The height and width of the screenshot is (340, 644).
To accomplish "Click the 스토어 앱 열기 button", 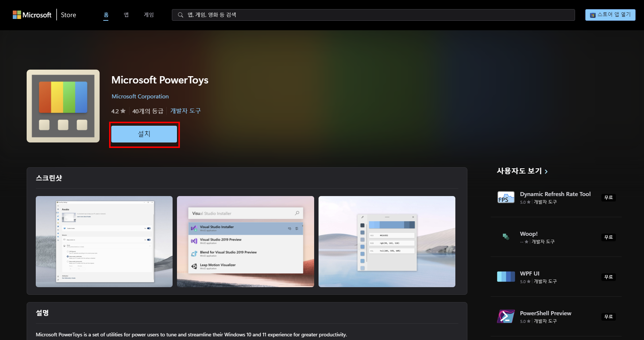I will coord(610,15).
